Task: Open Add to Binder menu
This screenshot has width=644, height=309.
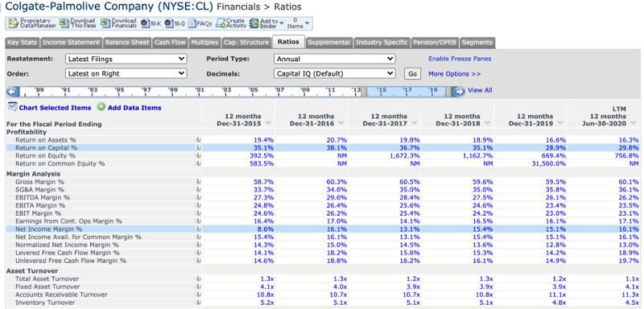Action: [266, 23]
